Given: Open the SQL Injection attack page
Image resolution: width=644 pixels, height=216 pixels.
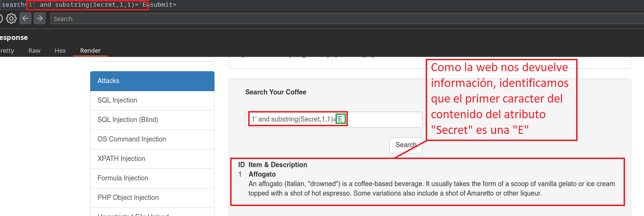Looking at the screenshot, I should tap(117, 100).
